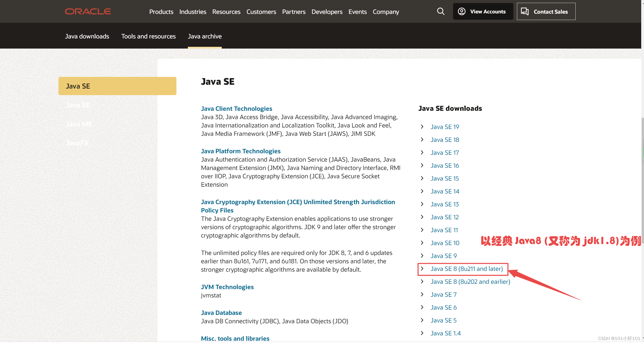Image resolution: width=644 pixels, height=343 pixels.
Task: Expand the Company navigation menu
Action: (x=386, y=12)
